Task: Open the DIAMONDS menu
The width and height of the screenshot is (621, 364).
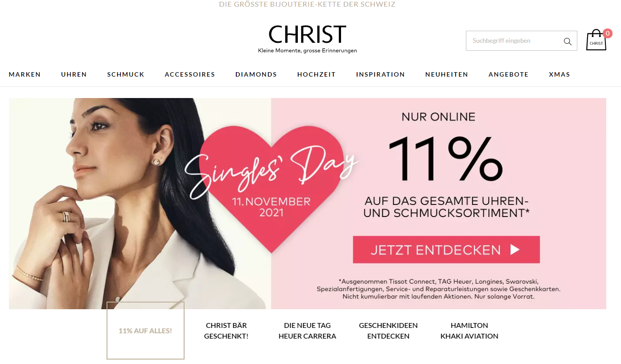Action: [256, 74]
